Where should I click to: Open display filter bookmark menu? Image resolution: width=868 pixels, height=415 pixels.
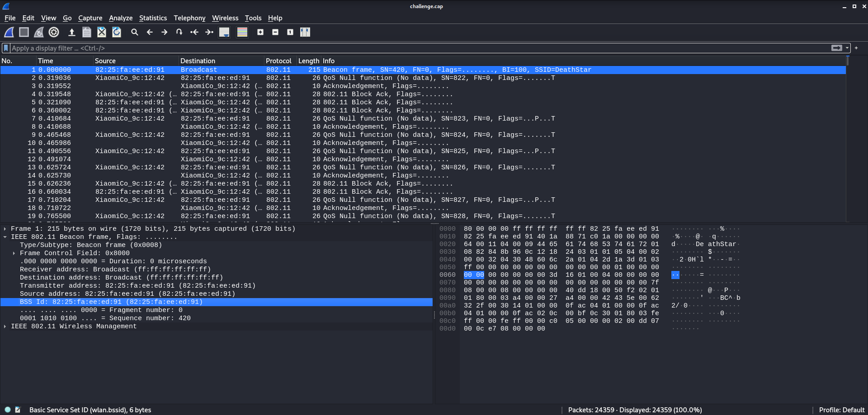[x=6, y=48]
